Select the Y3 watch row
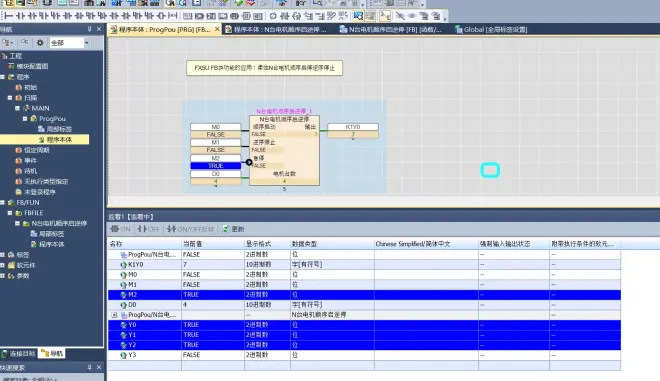 (364, 355)
